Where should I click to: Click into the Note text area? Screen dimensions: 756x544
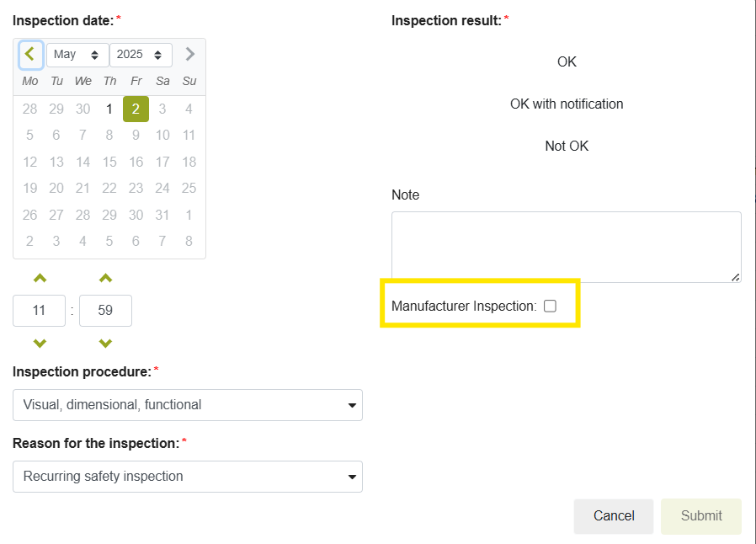(566, 247)
